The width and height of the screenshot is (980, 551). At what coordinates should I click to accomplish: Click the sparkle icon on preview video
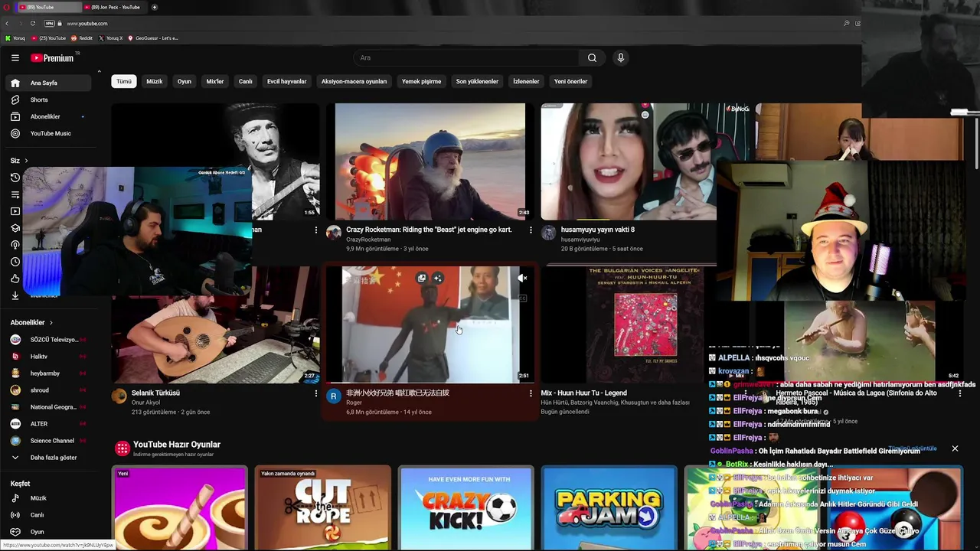[x=437, y=278]
